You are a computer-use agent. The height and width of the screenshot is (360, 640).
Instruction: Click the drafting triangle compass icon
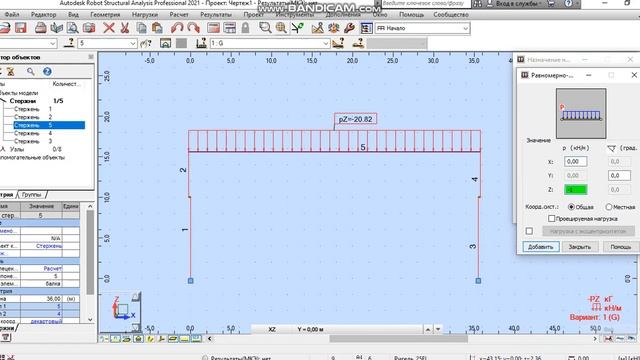[x=317, y=28]
